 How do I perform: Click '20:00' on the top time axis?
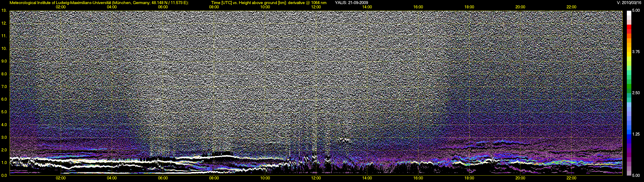tap(520, 7)
